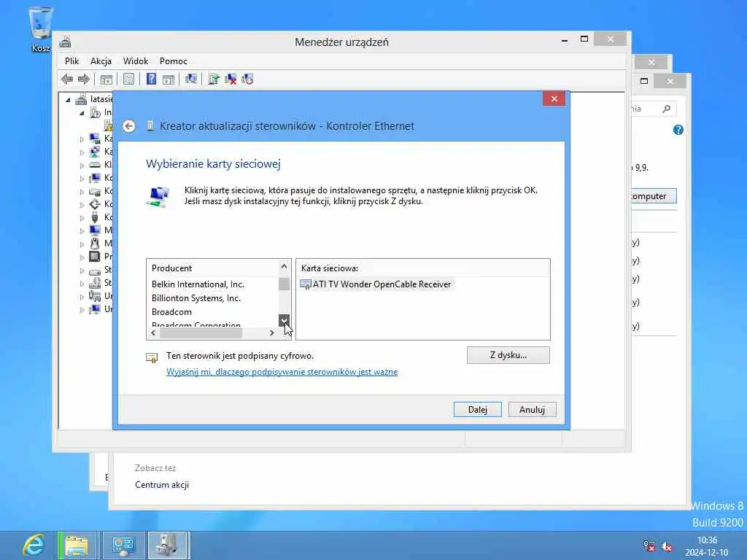
Task: Click the toolbar Forward arrow
Action: click(84, 79)
